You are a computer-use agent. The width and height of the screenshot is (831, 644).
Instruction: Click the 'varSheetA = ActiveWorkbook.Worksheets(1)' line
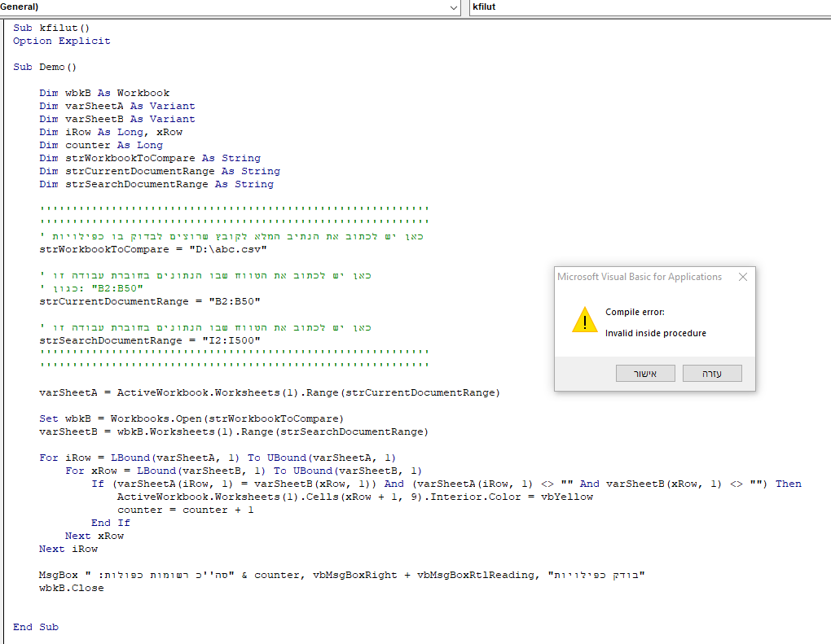coord(270,393)
